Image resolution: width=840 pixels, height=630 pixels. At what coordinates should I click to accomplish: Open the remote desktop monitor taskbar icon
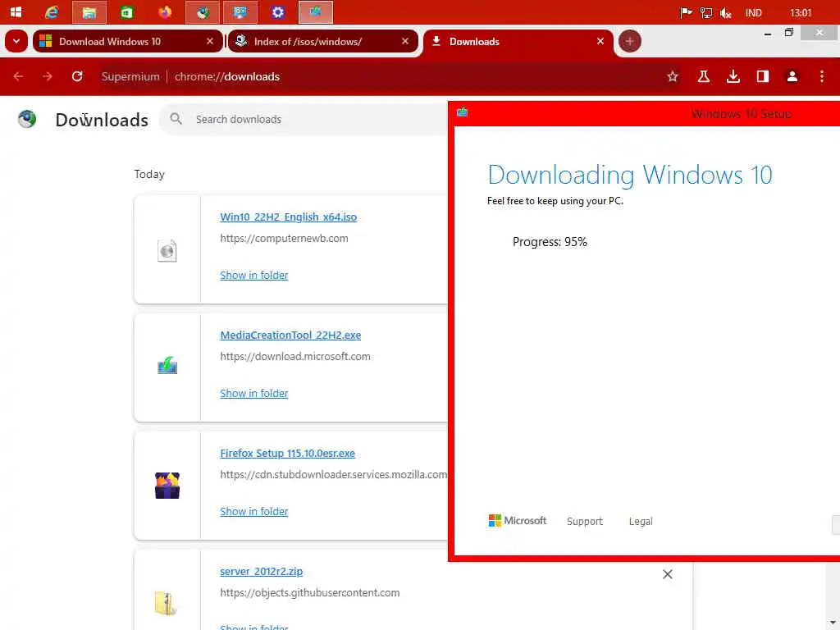(240, 12)
